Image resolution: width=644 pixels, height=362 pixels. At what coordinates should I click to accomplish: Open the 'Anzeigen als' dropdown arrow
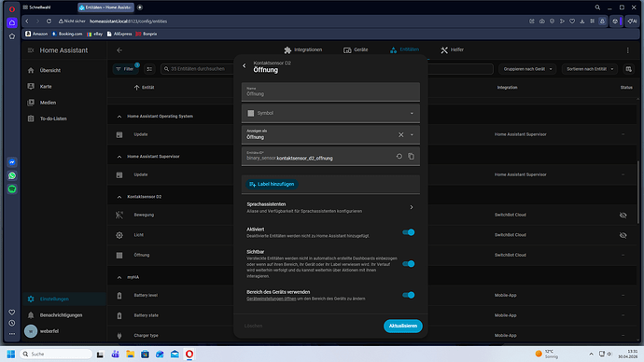(412, 134)
